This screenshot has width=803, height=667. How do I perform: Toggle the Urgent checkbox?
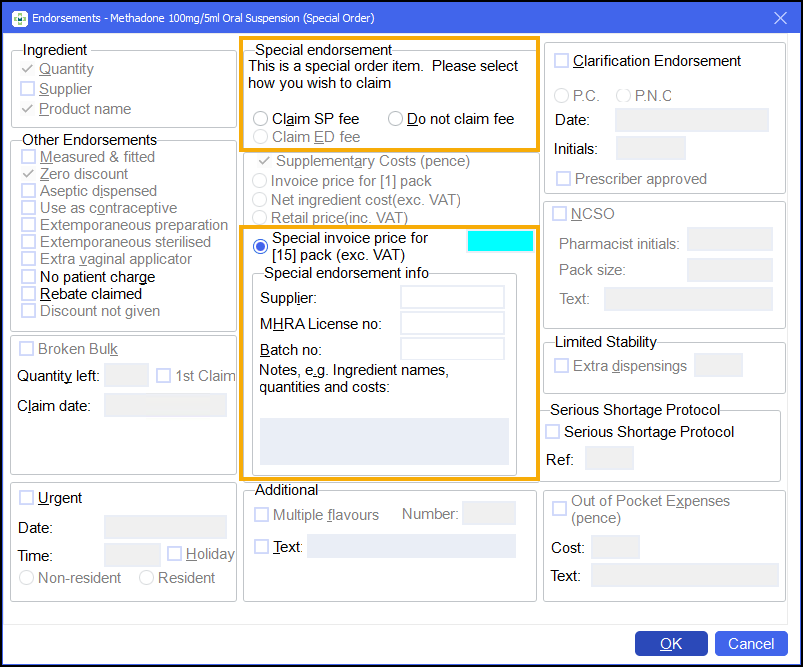pyautogui.click(x=26, y=498)
